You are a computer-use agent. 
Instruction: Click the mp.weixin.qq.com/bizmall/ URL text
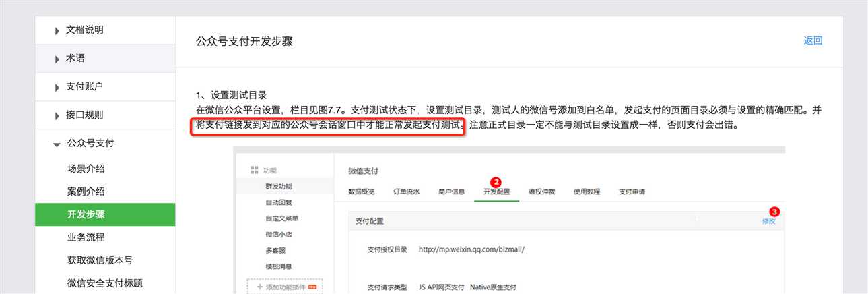point(471,249)
